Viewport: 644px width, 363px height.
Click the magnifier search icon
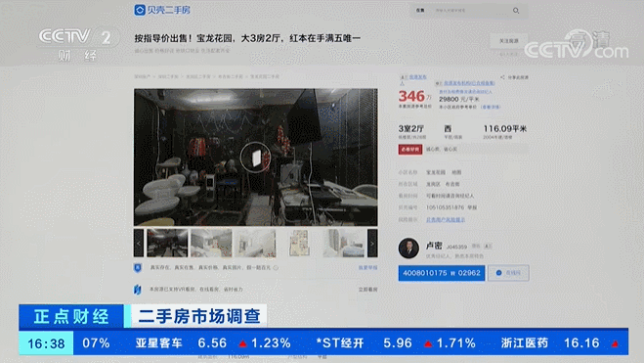coord(516,11)
